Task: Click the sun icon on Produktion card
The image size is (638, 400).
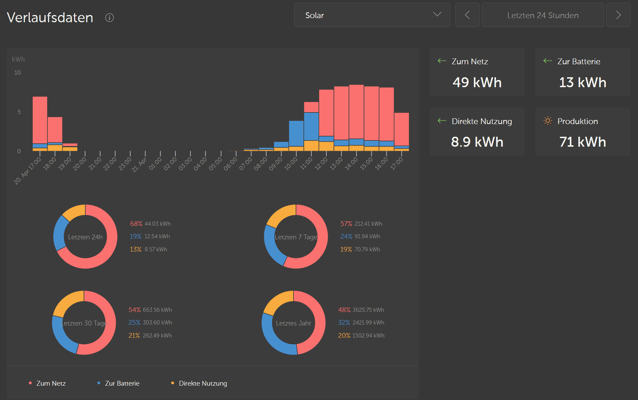Action: [x=547, y=121]
